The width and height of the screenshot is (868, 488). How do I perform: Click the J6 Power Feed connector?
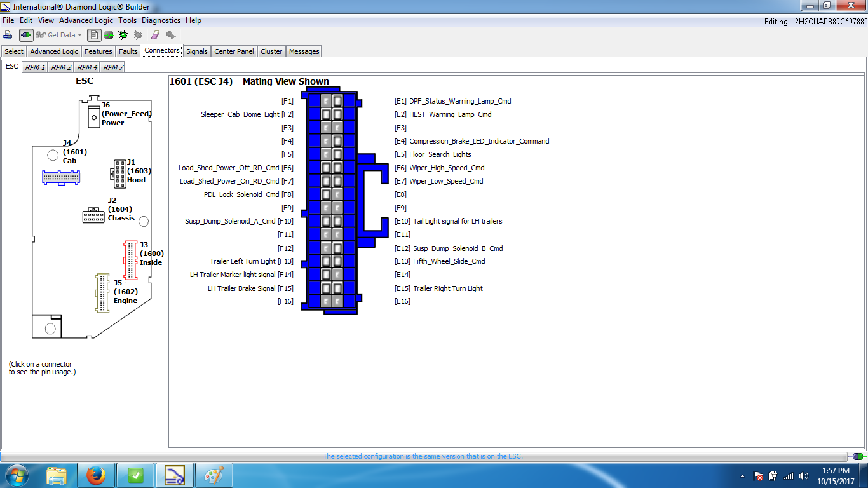[94, 116]
